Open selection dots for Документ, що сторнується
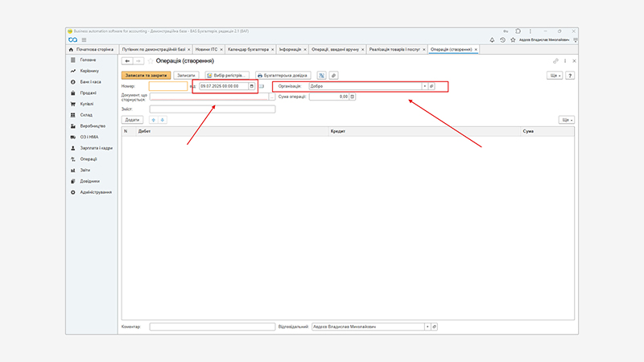This screenshot has height=362, width=644. [272, 97]
